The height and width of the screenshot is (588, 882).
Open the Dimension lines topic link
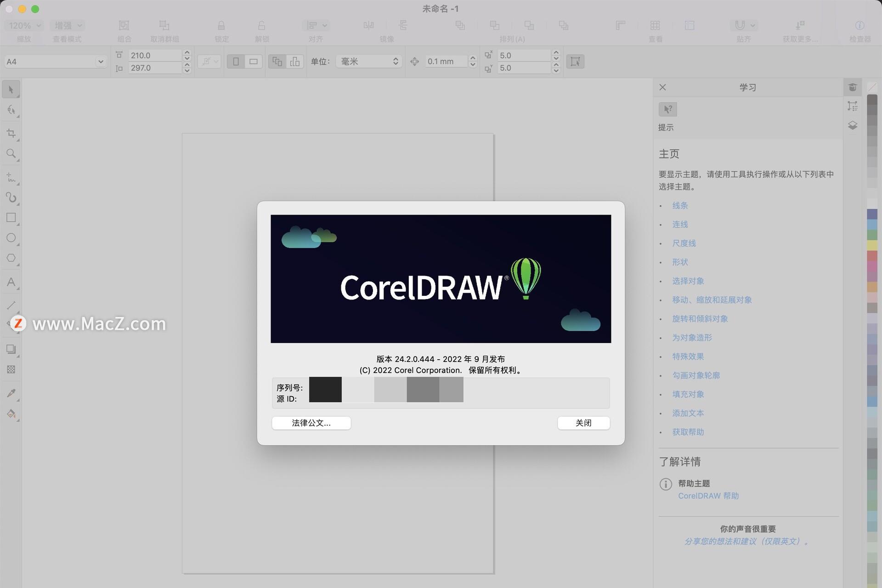click(x=684, y=243)
